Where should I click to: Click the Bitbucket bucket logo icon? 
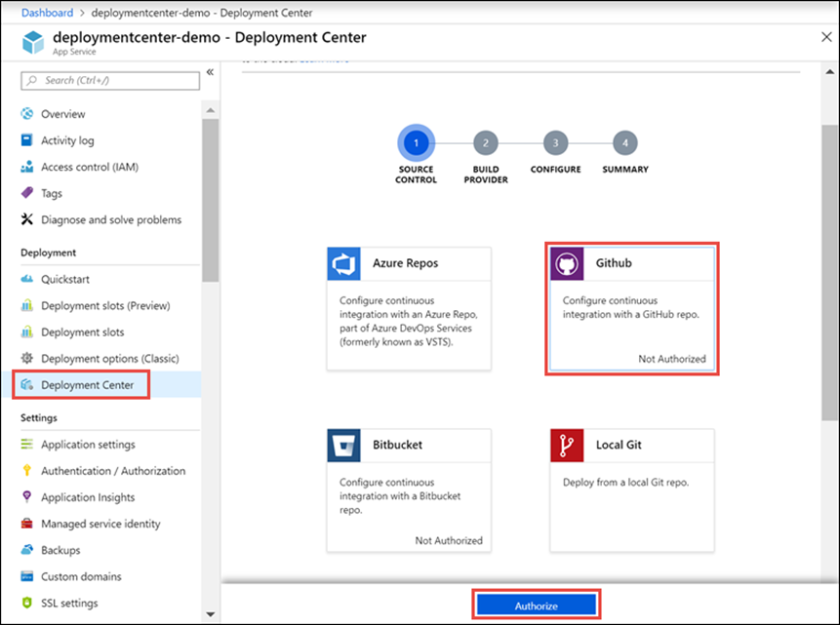pos(343,445)
